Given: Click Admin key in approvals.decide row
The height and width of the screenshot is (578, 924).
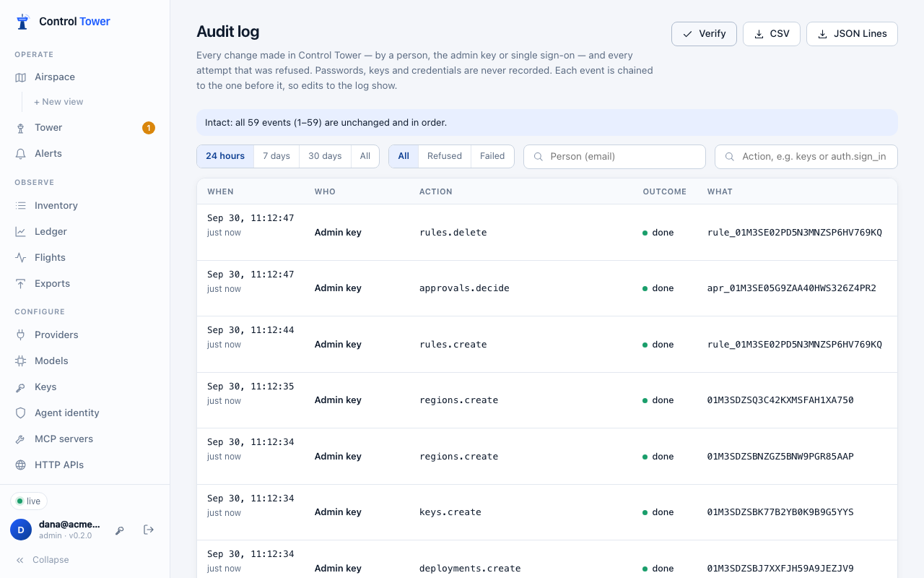Looking at the screenshot, I should pos(338,288).
